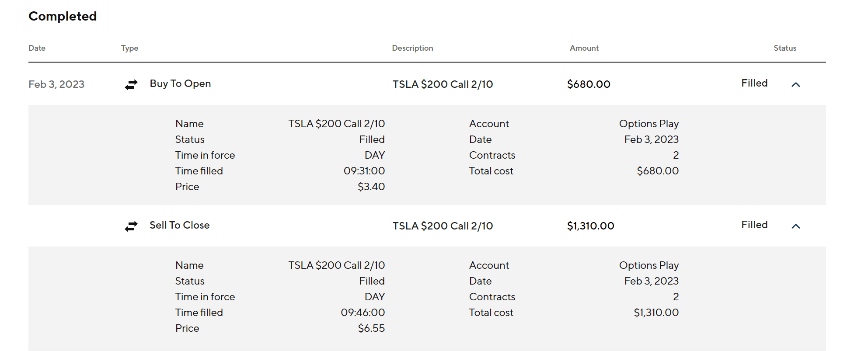Sort by the Date column header
Screen dimensions: 868x351
(37, 48)
